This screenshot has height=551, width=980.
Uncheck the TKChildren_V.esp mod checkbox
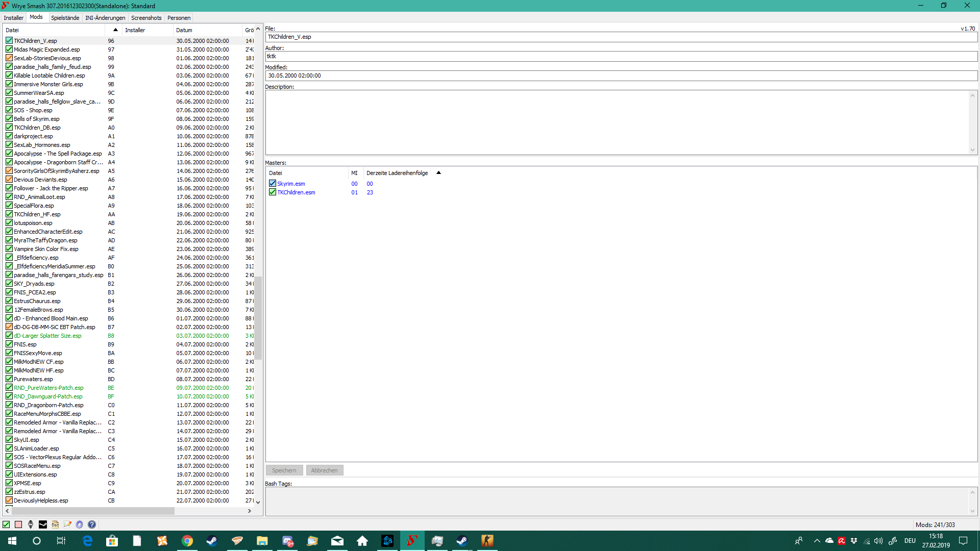pyautogui.click(x=9, y=41)
